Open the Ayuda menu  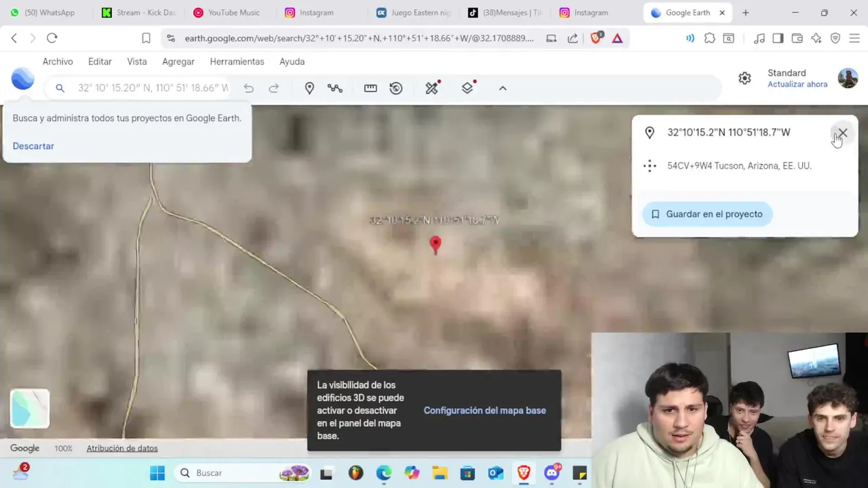pyautogui.click(x=292, y=62)
